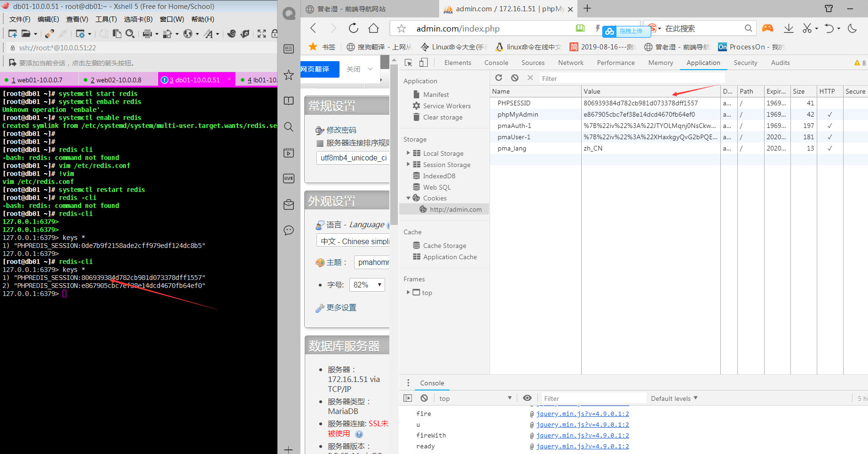Open the utf8mb4_unicode_ci collation dropdown

354,158
